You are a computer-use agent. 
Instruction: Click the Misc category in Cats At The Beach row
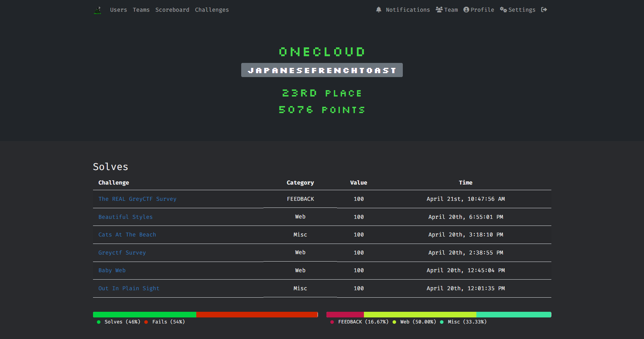[300, 235]
